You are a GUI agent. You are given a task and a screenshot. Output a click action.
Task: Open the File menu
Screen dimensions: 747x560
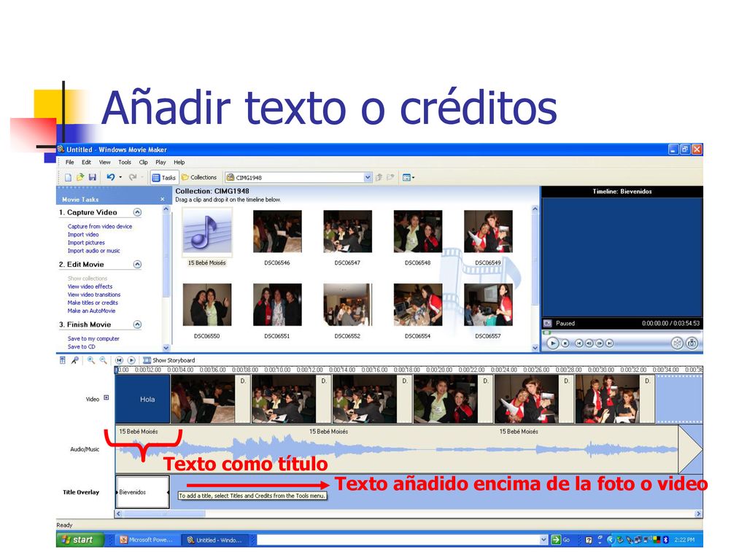(69, 162)
